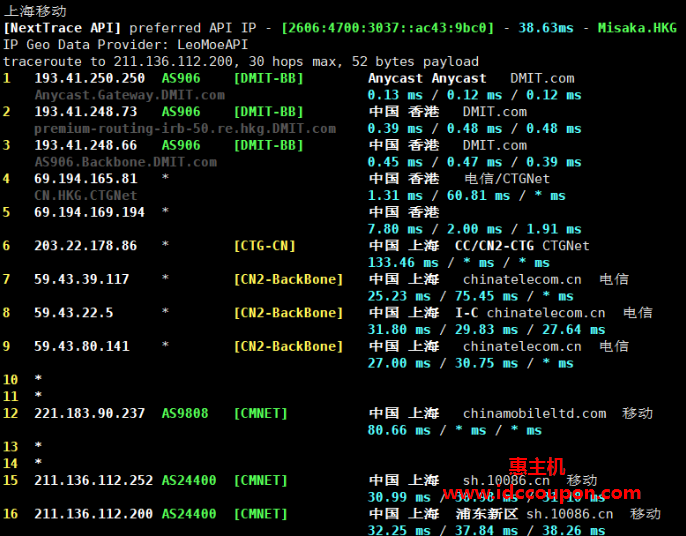
Task: Click 'IP Geo Data Provider: LeoMoeAPI' line
Action: click(x=126, y=45)
